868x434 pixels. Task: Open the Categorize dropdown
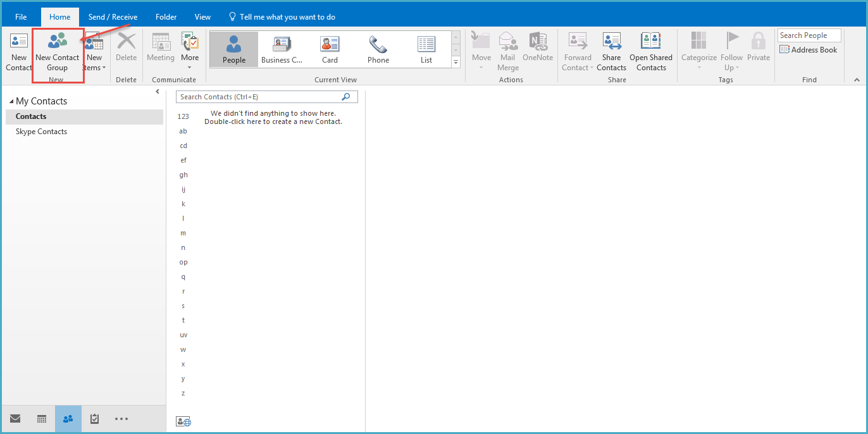tap(698, 52)
